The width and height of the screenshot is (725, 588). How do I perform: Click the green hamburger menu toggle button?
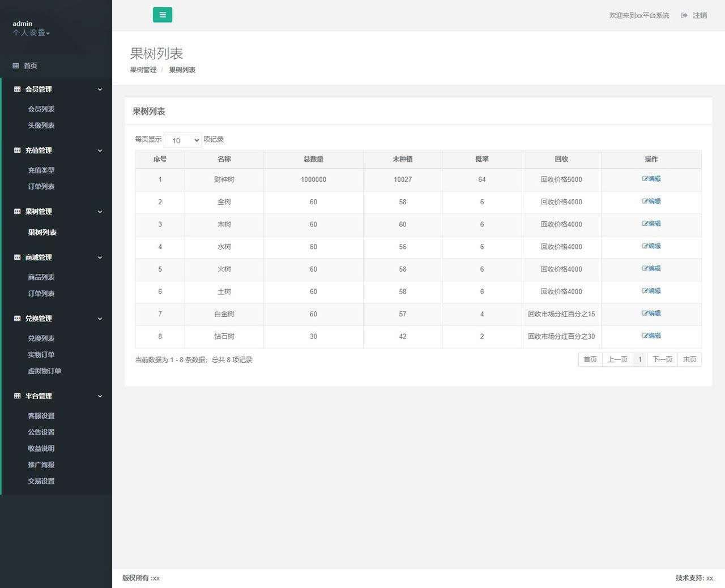163,15
